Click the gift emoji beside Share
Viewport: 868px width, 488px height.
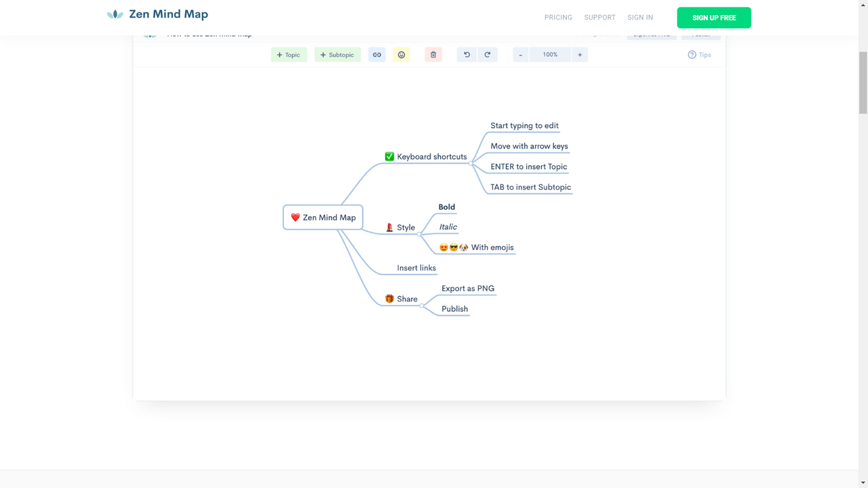click(x=389, y=299)
